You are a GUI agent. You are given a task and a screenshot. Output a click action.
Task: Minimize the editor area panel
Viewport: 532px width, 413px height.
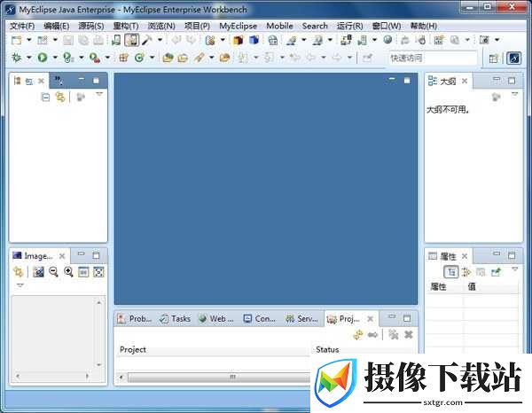coord(392,80)
